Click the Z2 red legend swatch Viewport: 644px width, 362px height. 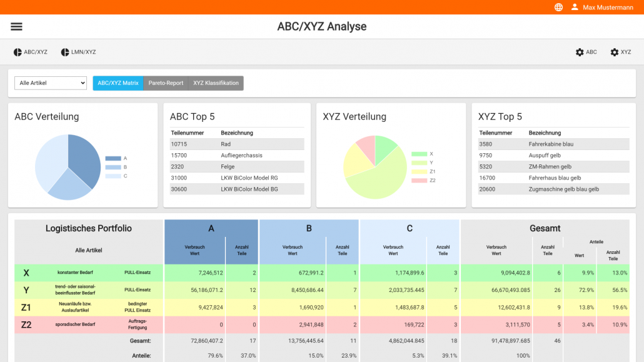tap(419, 180)
